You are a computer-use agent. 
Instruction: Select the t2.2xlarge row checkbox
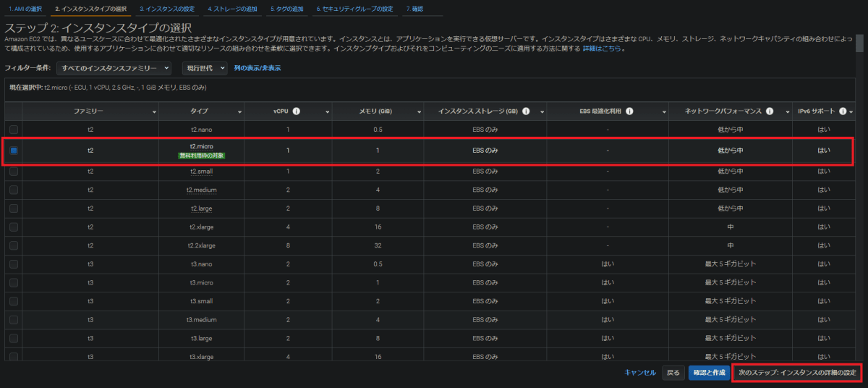coord(14,245)
